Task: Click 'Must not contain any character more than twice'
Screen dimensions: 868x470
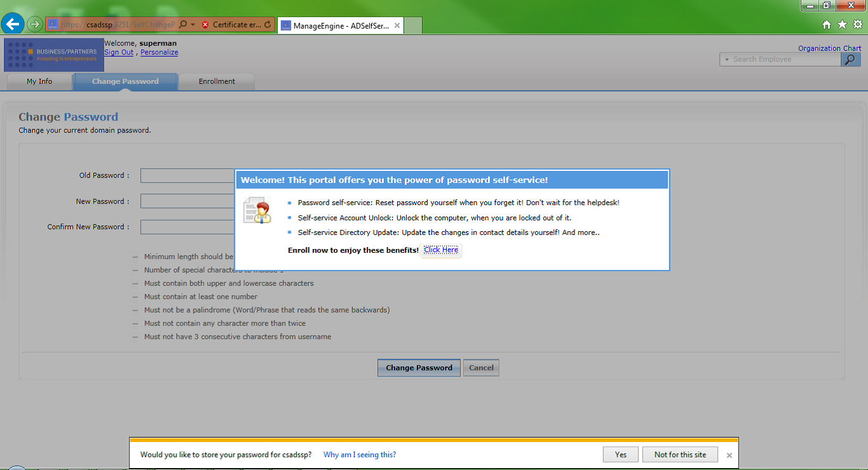Action: 225,323
